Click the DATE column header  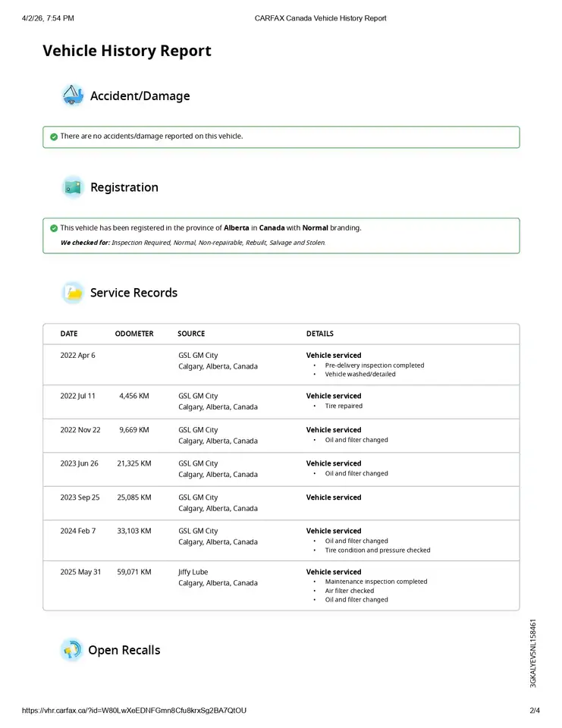[69, 334]
